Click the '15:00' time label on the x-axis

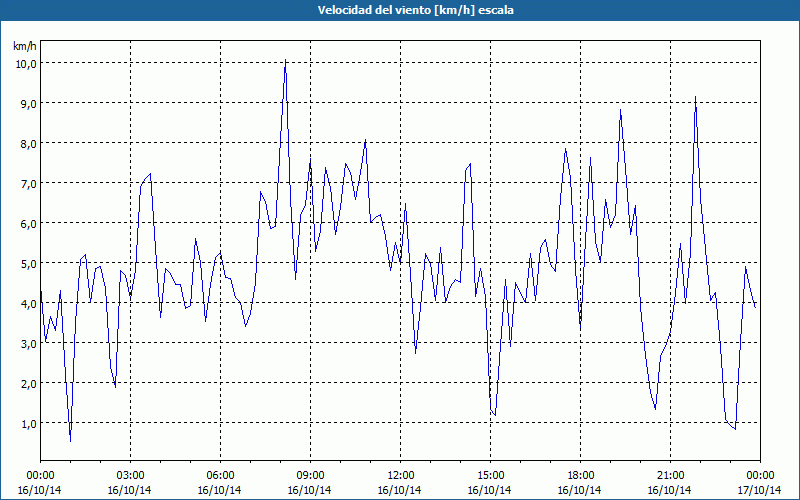(490, 476)
